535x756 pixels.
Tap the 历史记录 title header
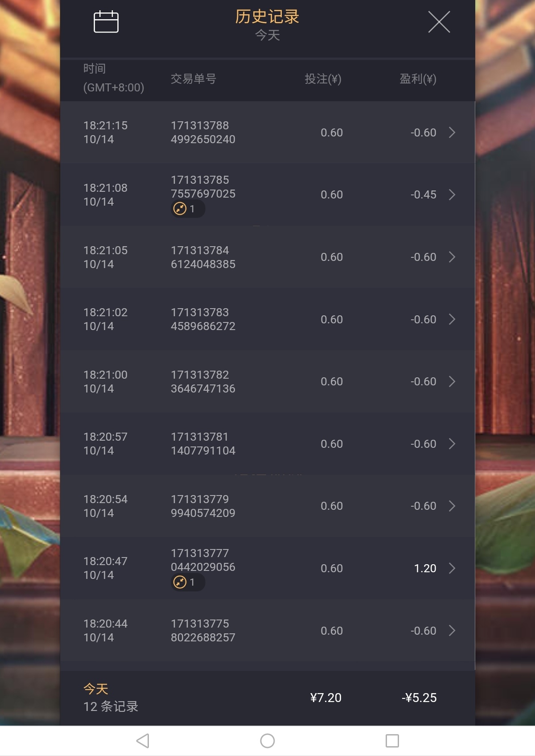[x=267, y=17]
